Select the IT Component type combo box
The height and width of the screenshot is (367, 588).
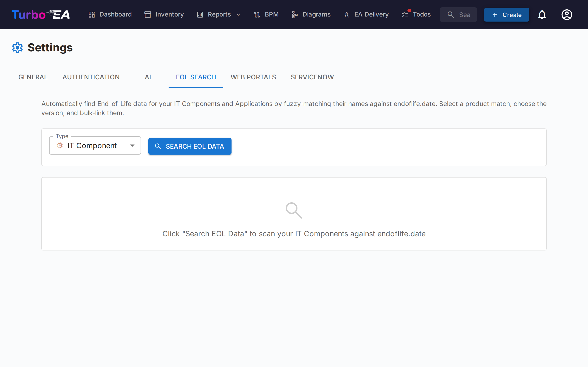pyautogui.click(x=92, y=146)
